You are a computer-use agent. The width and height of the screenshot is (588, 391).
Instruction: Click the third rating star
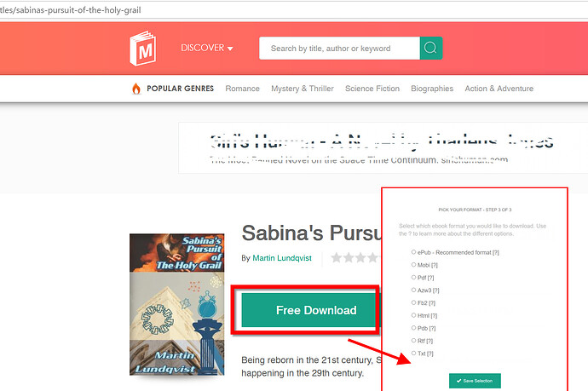pyautogui.click(x=360, y=257)
